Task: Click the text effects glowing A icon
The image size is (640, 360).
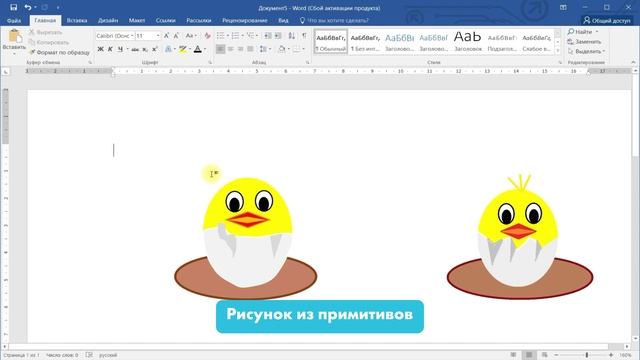Action: (168, 49)
